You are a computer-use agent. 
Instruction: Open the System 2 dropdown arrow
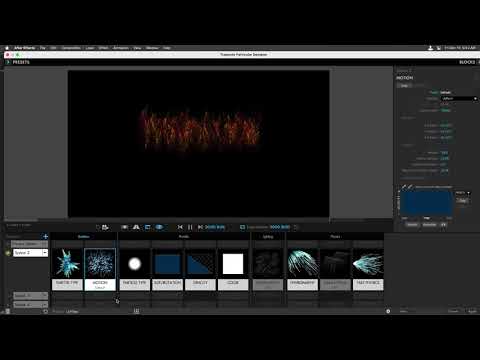[x=45, y=253]
